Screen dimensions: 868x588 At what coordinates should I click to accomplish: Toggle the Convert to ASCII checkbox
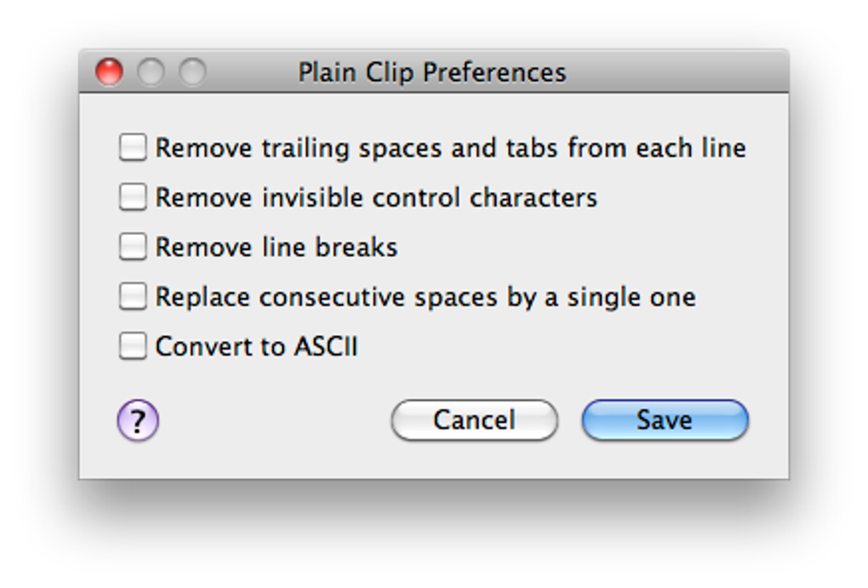(x=133, y=346)
